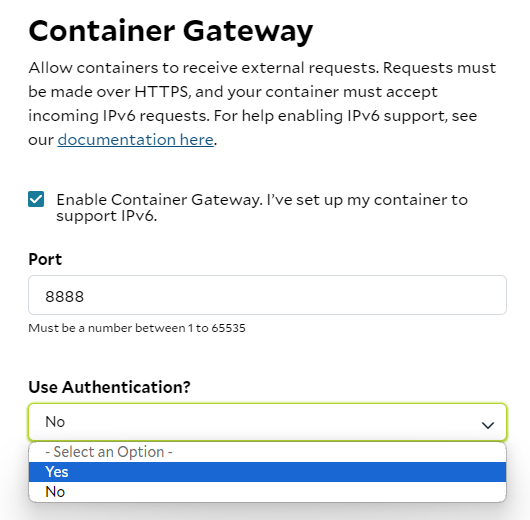530x520 pixels.
Task: Click the 'Use Authentication?' label
Action: tap(110, 387)
